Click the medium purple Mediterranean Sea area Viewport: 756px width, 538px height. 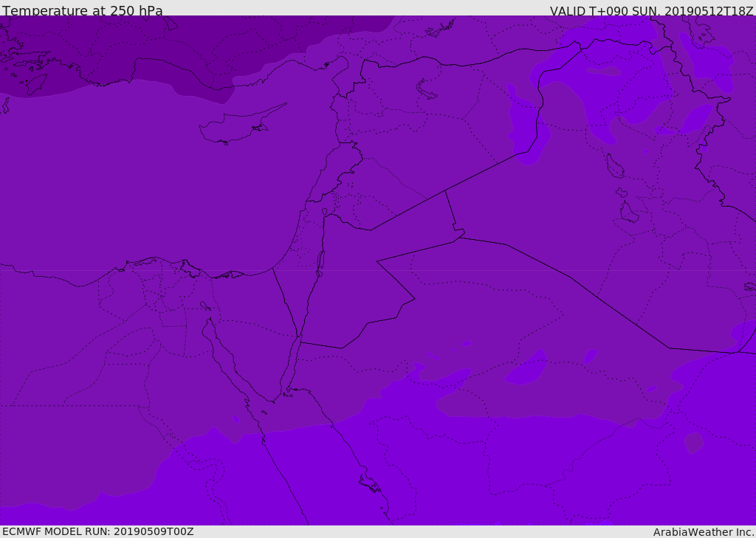[145, 183]
